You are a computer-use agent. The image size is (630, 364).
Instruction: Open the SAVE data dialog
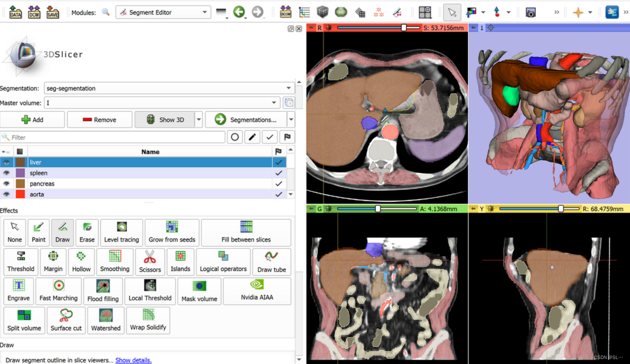[x=52, y=12]
